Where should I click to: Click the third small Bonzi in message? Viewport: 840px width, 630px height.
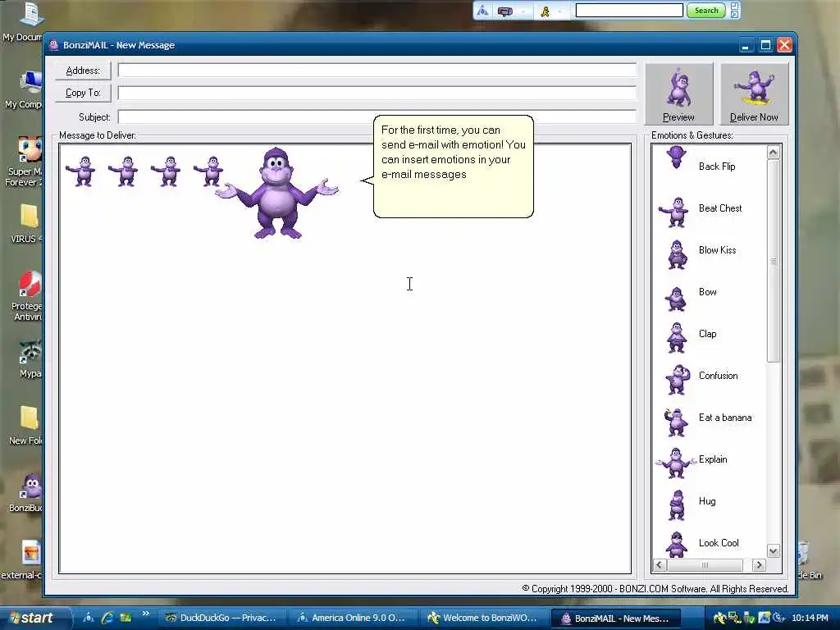[x=166, y=171]
